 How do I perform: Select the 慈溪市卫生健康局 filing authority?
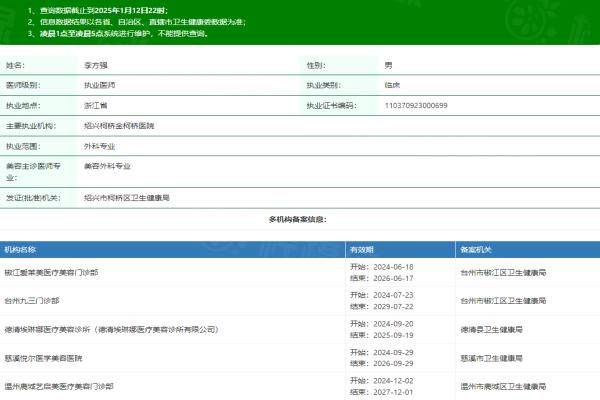pyautogui.click(x=492, y=358)
